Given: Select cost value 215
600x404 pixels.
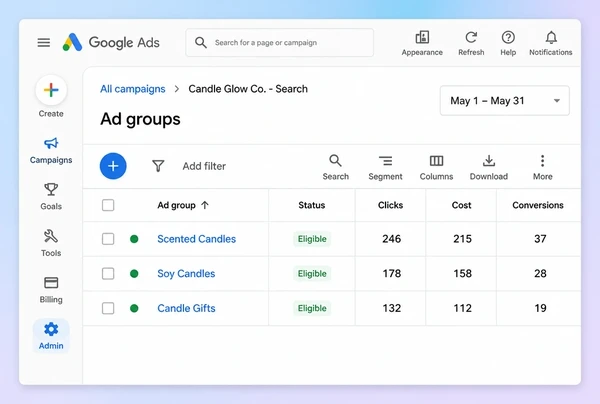Looking at the screenshot, I should tap(462, 239).
